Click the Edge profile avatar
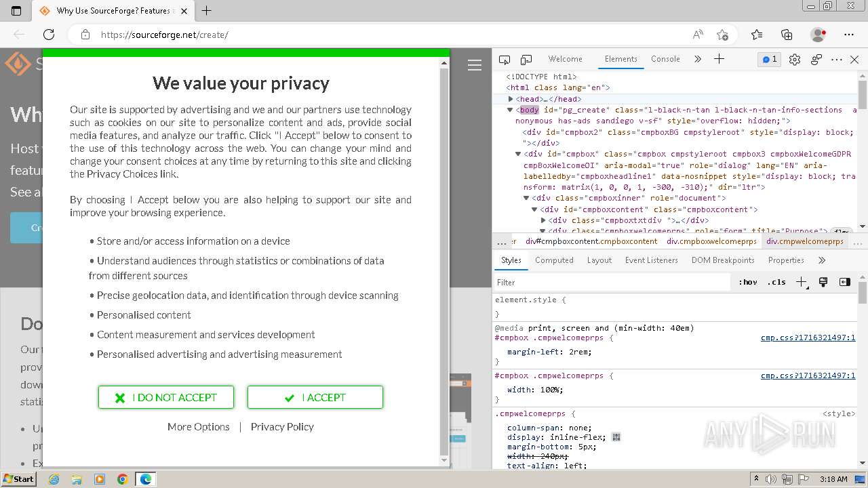The width and height of the screenshot is (868, 488). click(x=818, y=35)
